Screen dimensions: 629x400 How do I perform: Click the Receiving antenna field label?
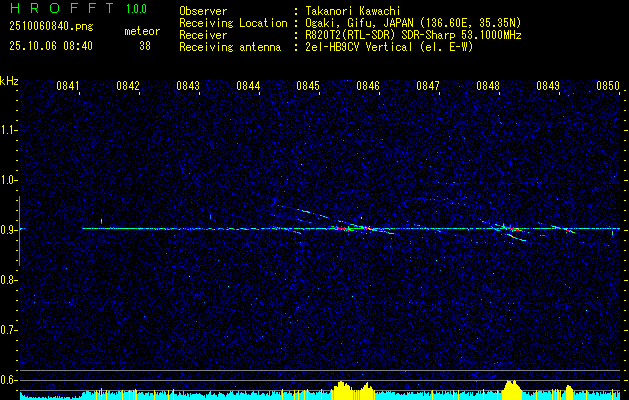click(230, 47)
